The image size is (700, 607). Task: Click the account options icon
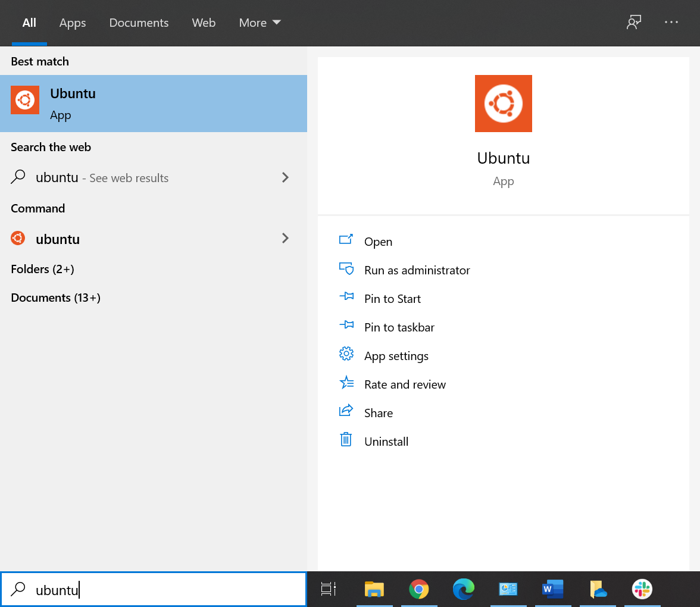tap(633, 22)
